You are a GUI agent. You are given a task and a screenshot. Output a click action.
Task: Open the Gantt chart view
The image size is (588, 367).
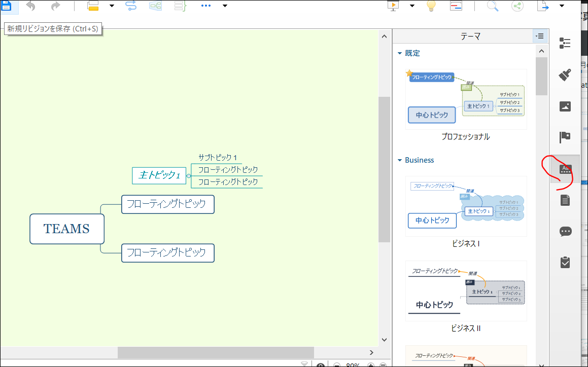[456, 6]
